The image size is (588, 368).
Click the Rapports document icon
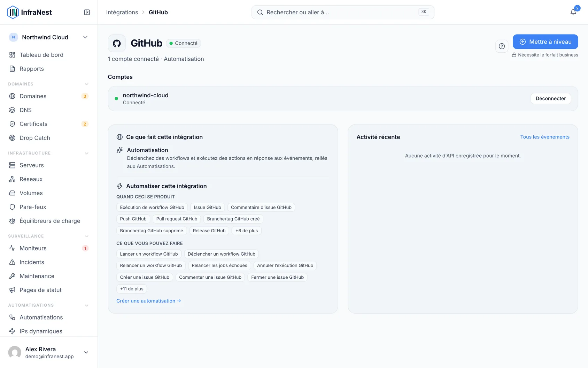pos(12,69)
